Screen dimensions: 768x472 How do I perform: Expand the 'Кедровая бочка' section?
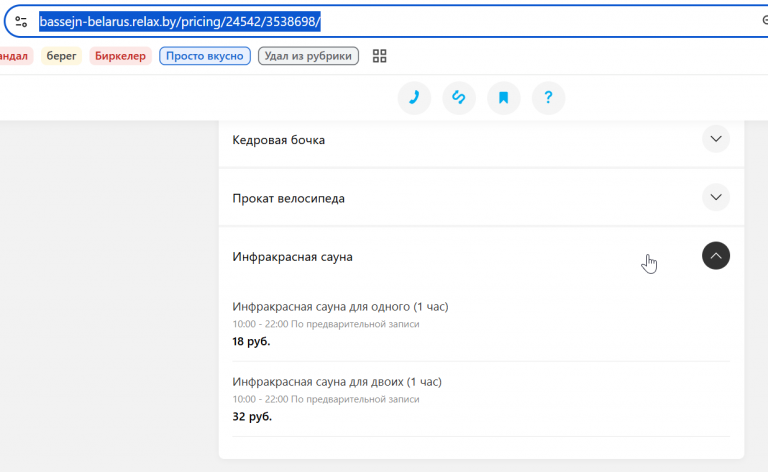716,139
